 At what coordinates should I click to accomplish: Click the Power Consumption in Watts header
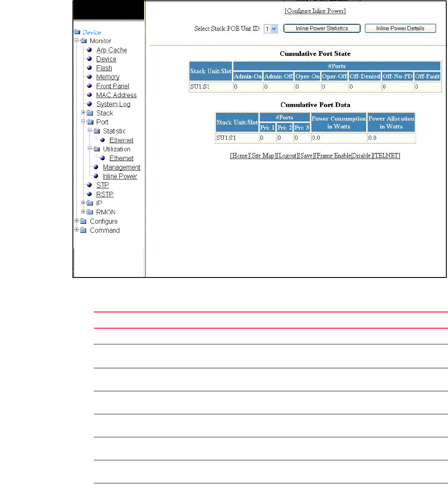pyautogui.click(x=339, y=123)
